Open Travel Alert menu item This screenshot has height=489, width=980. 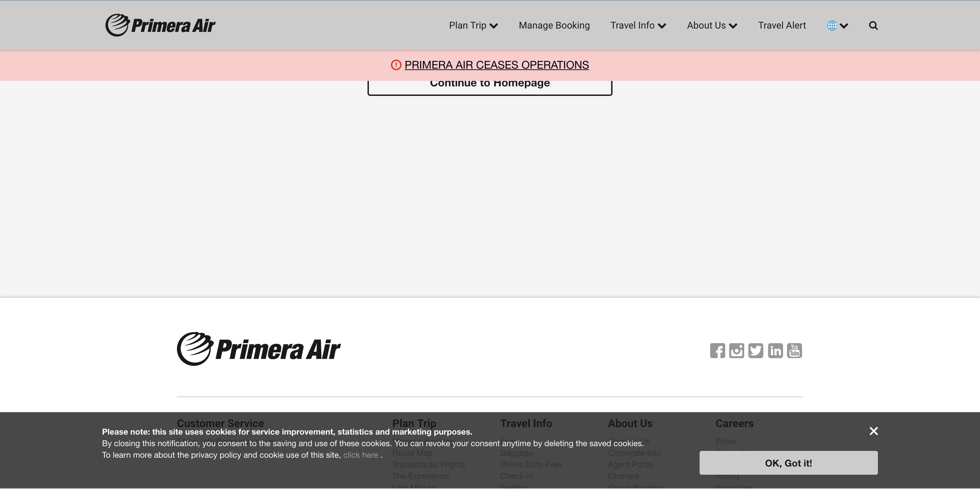coord(782,26)
